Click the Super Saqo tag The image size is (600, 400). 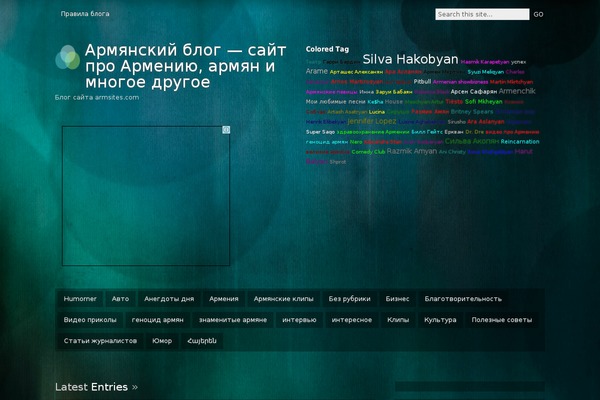[320, 132]
